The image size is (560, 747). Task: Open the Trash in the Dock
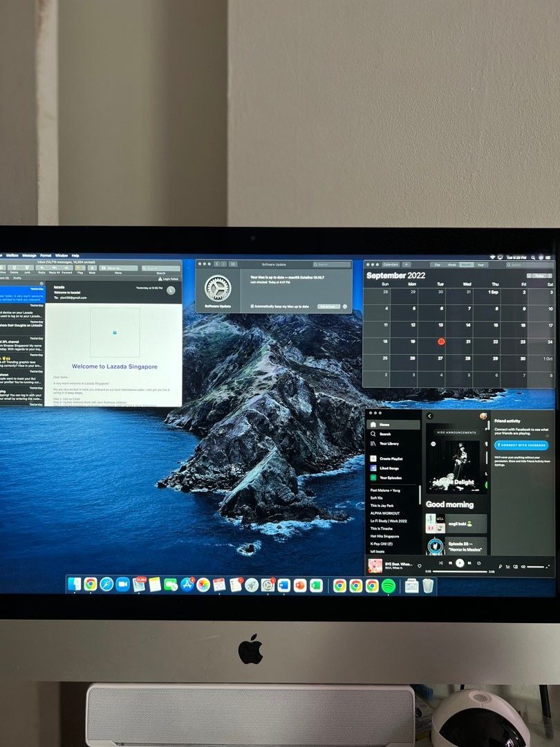(429, 586)
